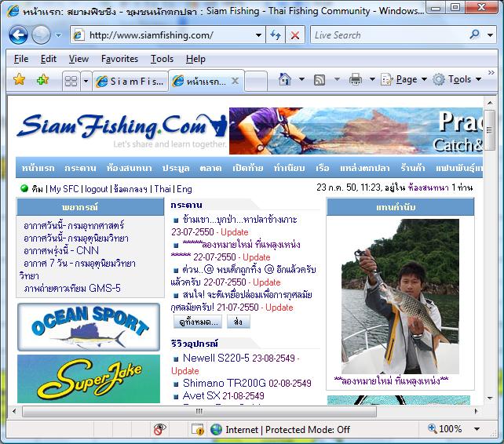Click the Ocean Sport banner
The height and width of the screenshot is (444, 504).
(x=89, y=327)
